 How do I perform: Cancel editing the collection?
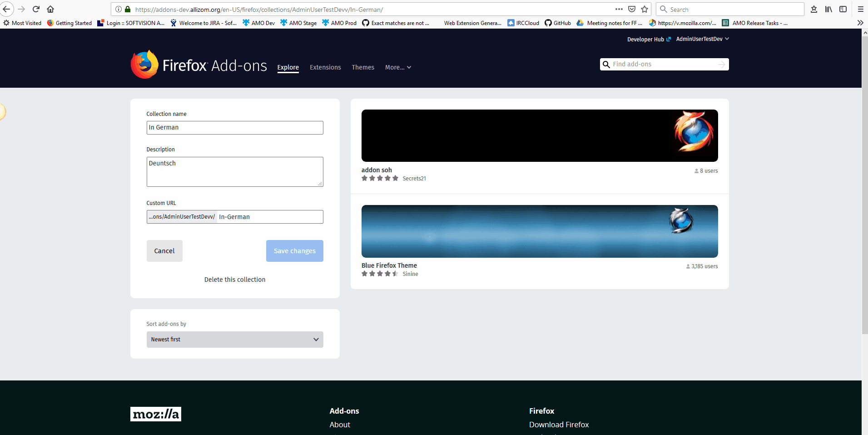(x=164, y=251)
